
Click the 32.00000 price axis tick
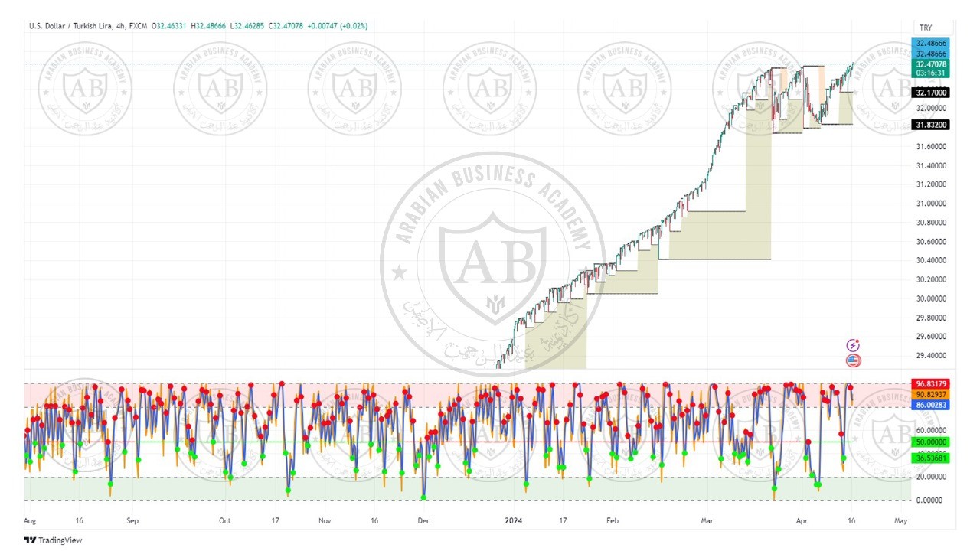(932, 109)
